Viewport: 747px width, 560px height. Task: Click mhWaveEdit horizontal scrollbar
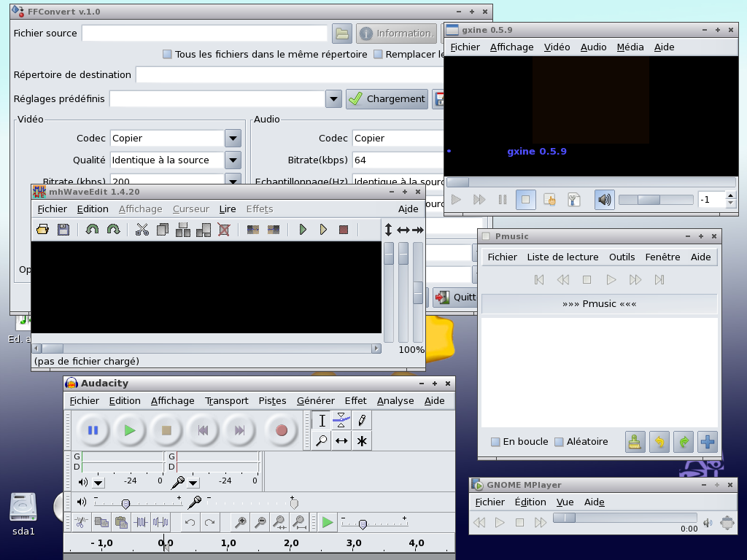[x=206, y=349]
